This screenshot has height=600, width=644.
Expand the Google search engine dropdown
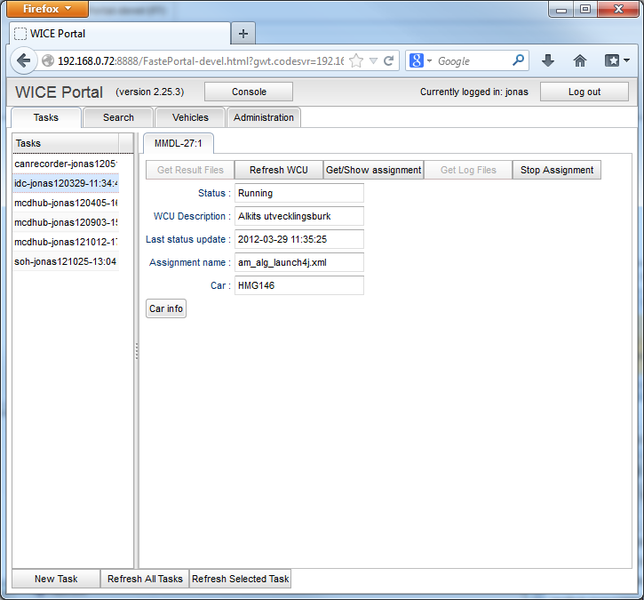pos(421,61)
